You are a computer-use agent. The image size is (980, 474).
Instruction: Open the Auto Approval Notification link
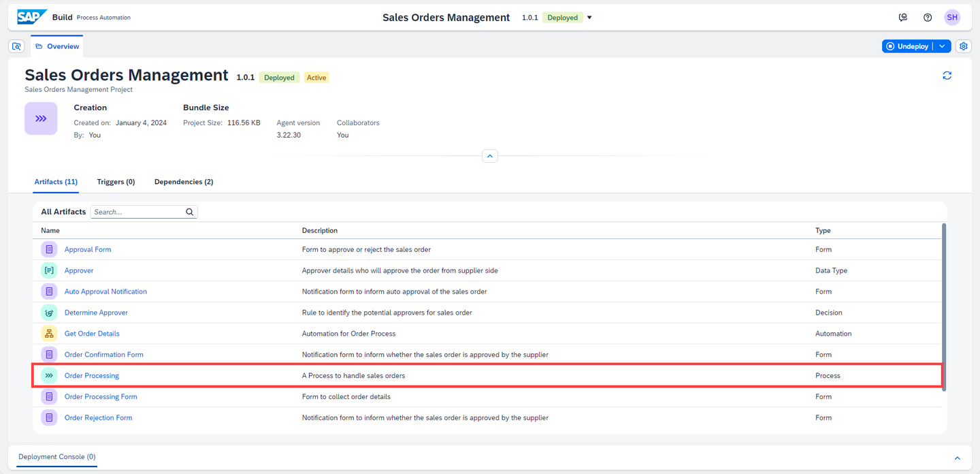pyautogui.click(x=105, y=292)
